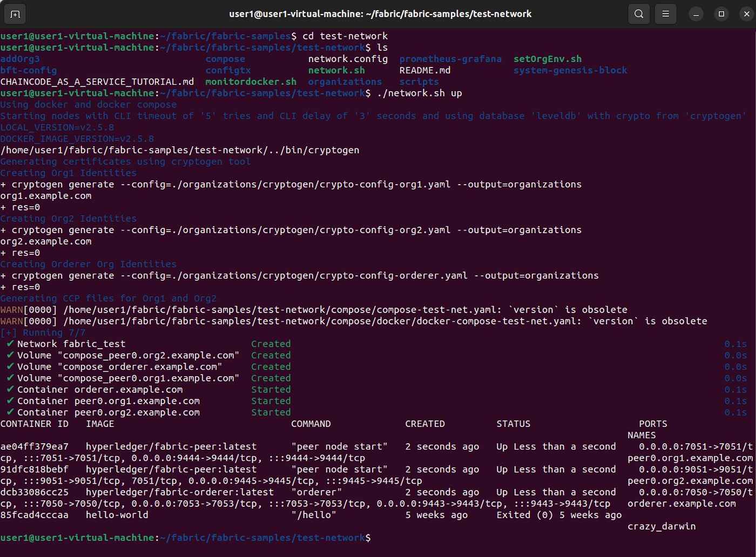The image size is (756, 557).
Task: Click 'Creating Orderer Org Identities' line
Action: point(89,264)
